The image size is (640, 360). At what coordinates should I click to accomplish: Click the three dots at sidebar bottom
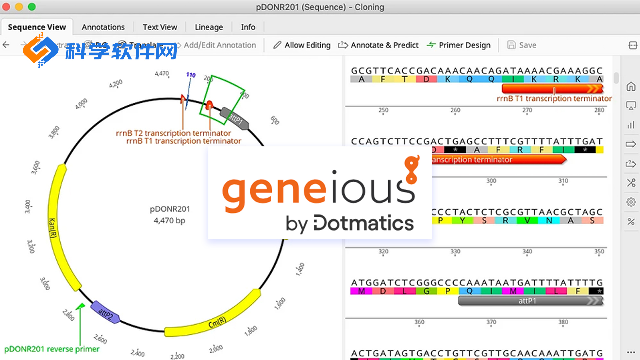[631, 352]
